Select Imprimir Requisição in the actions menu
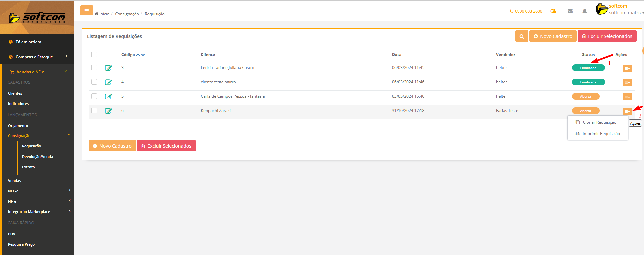This screenshot has width=644, height=255. click(601, 134)
